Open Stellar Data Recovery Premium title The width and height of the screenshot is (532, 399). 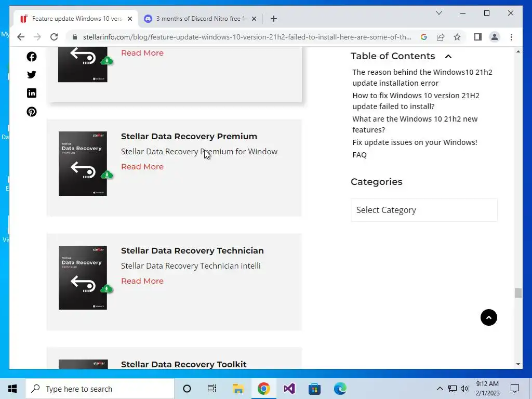189,137
